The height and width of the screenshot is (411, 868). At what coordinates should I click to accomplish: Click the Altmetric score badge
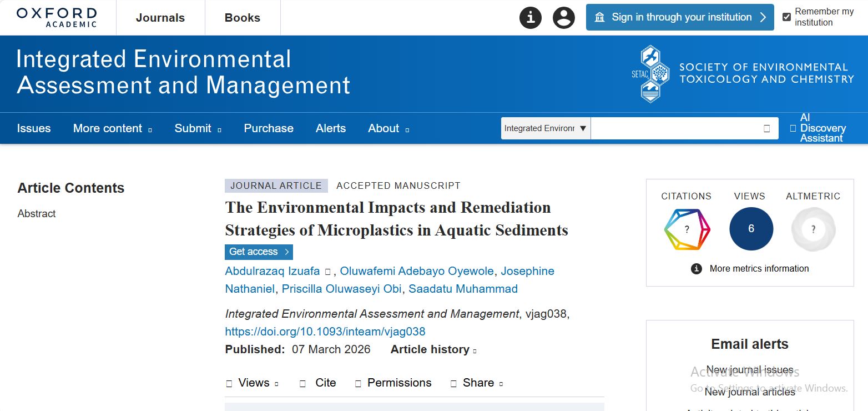pos(813,229)
